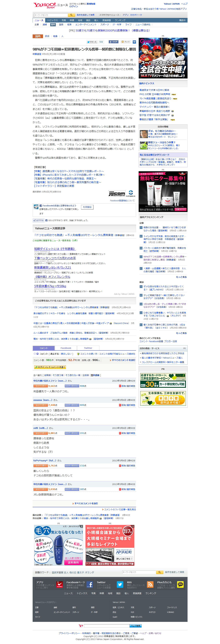Open the ヘルプ link at top right
220x644 pixels.
tap(184, 4)
